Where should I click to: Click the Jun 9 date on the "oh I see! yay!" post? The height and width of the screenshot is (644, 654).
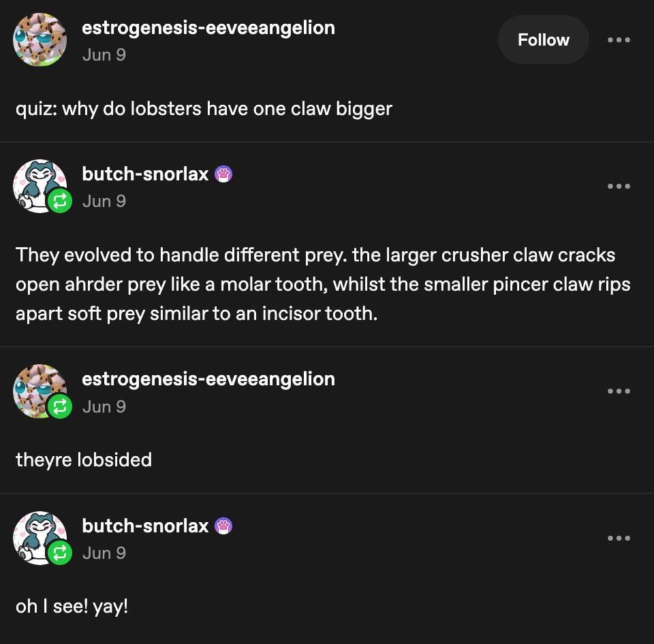point(104,553)
